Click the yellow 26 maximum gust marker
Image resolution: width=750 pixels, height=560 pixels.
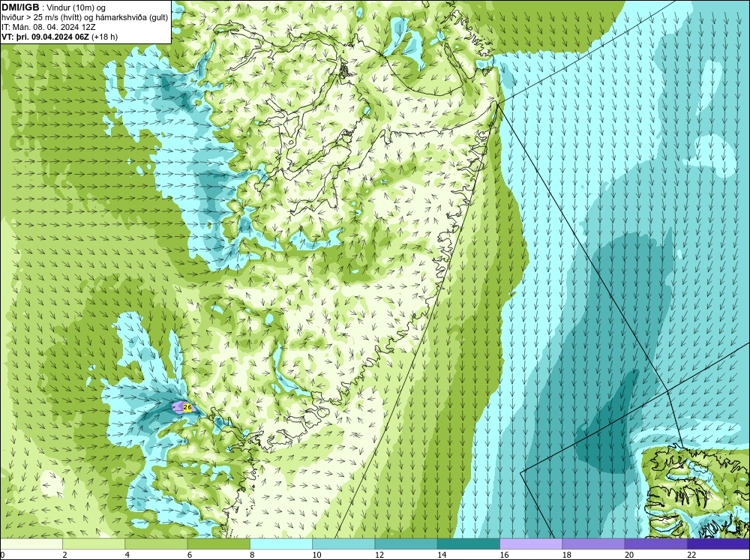[x=187, y=408]
